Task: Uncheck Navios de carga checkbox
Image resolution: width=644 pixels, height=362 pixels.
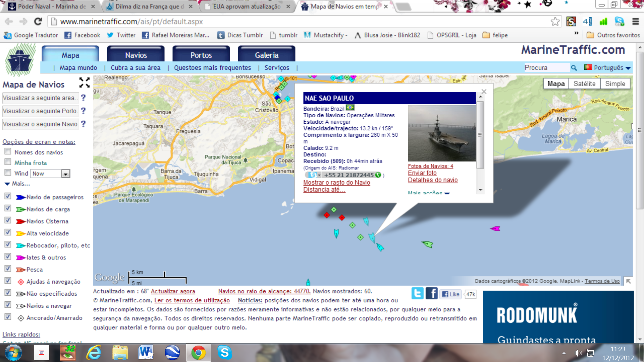Action: coord(8,208)
